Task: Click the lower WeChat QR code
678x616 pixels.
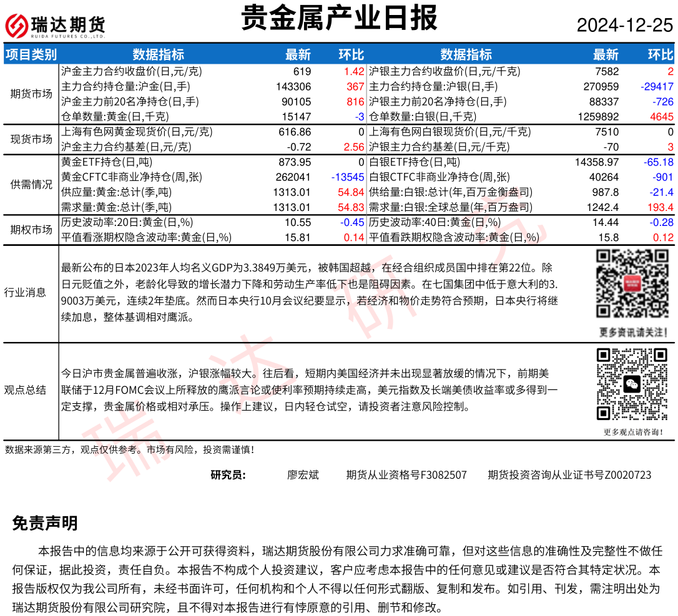Action: pyautogui.click(x=632, y=384)
